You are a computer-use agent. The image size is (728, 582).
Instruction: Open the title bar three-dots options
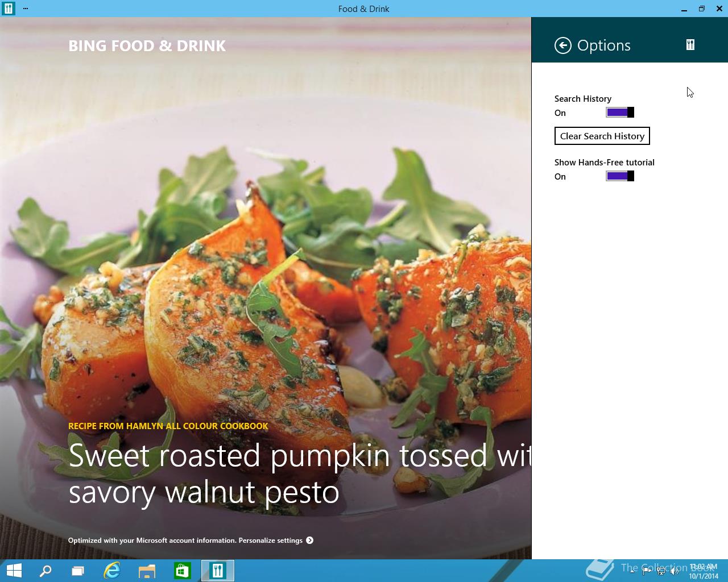(26, 9)
